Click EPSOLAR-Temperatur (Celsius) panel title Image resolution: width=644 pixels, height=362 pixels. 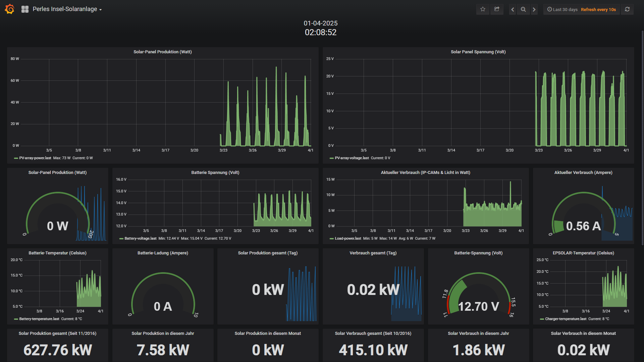[x=583, y=253]
